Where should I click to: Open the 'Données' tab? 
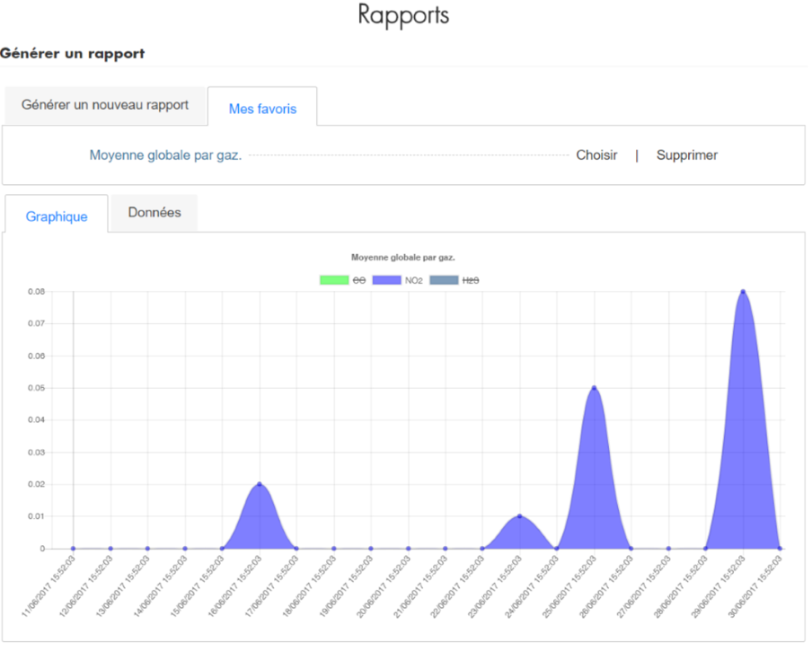pyautogui.click(x=154, y=213)
